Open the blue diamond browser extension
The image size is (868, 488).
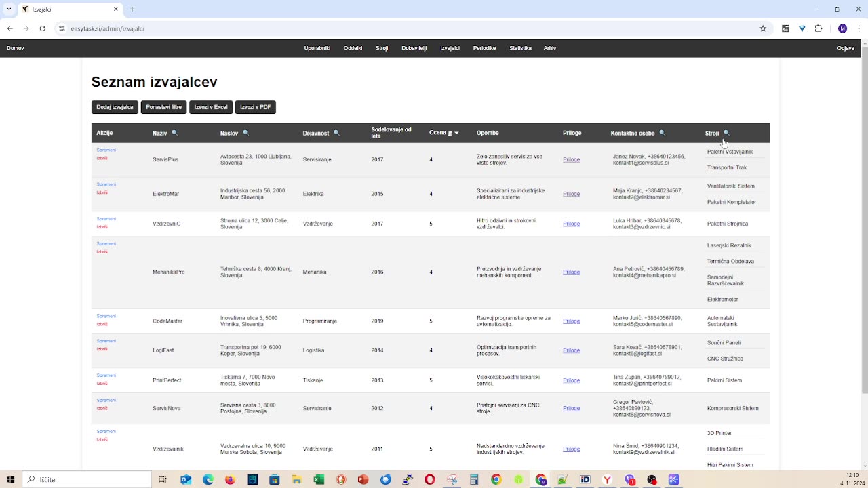[802, 28]
